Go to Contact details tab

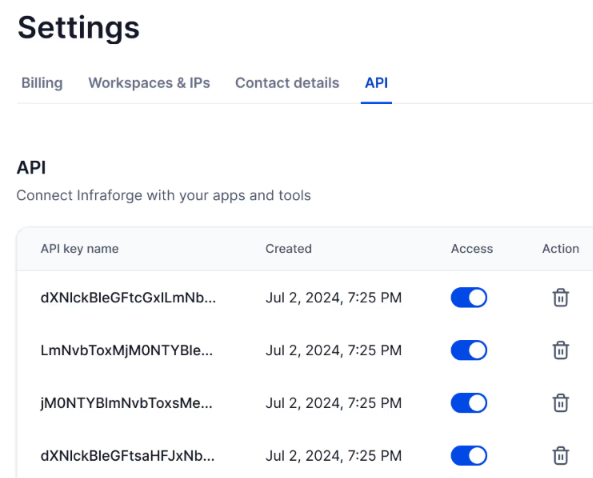pos(287,83)
